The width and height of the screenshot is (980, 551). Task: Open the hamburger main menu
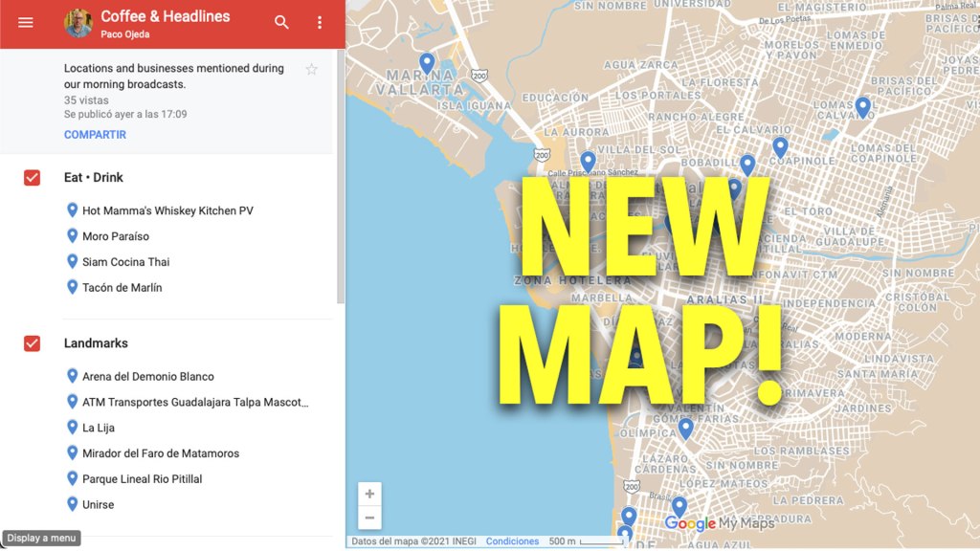pyautogui.click(x=26, y=23)
